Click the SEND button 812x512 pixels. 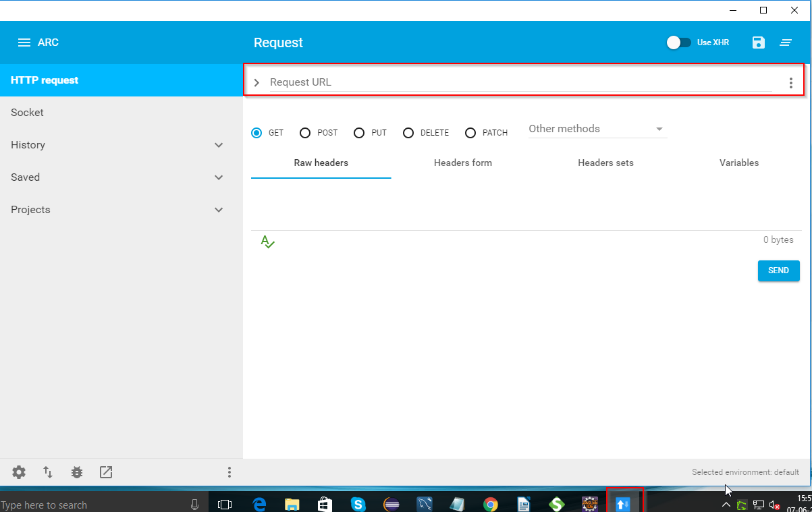coord(778,271)
